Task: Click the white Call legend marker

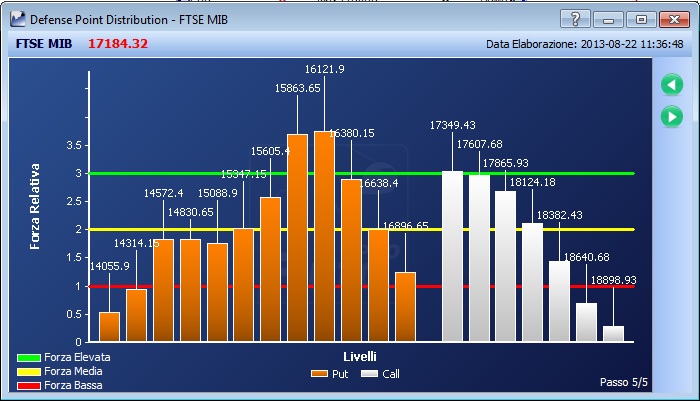Action: coord(369,374)
